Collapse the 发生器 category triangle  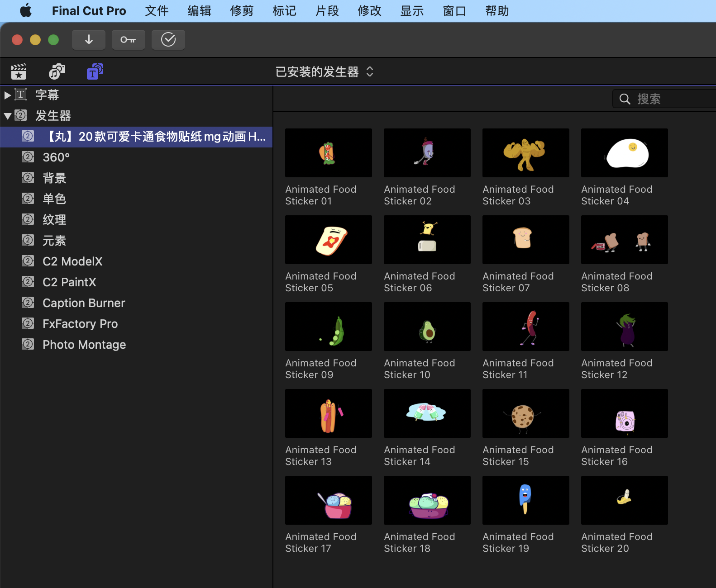coord(7,116)
